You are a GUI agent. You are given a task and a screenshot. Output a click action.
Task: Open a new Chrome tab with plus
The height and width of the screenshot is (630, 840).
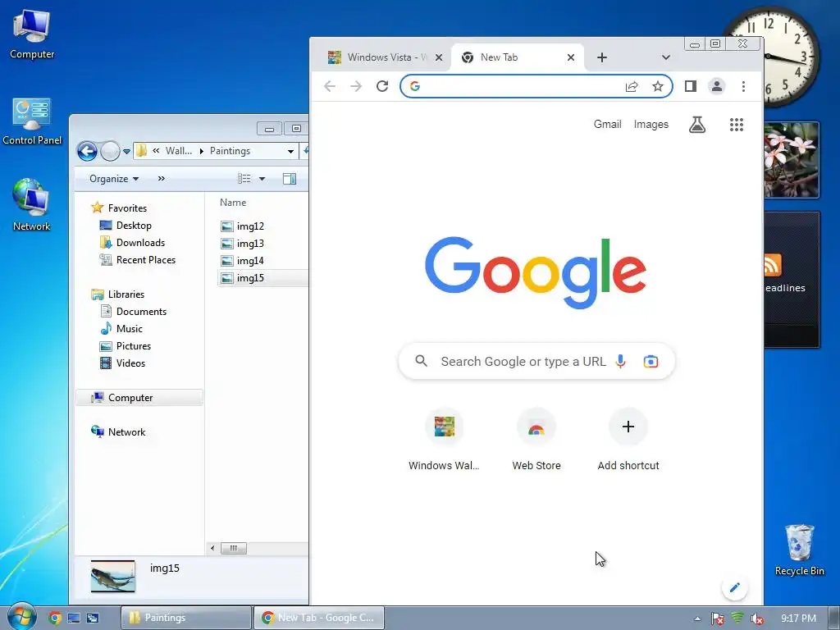pos(601,57)
